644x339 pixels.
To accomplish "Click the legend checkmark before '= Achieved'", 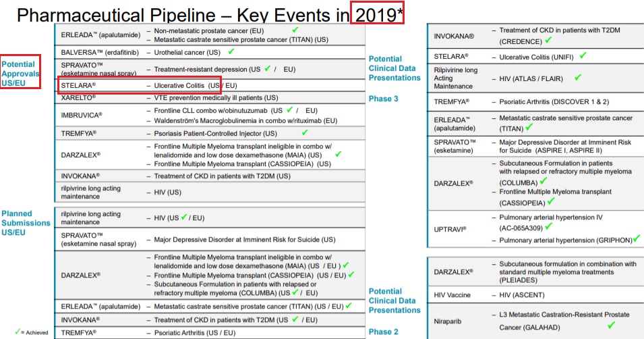I will coord(18,332).
